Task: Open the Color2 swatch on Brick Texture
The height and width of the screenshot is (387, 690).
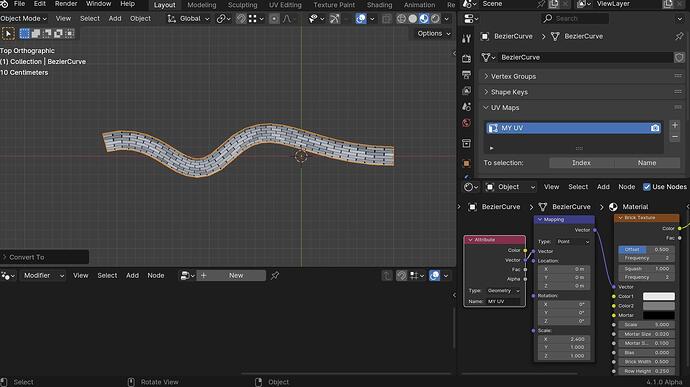Action: pyautogui.click(x=658, y=306)
